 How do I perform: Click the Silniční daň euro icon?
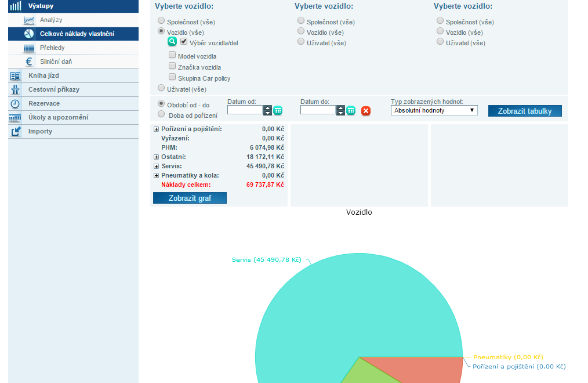tap(29, 62)
